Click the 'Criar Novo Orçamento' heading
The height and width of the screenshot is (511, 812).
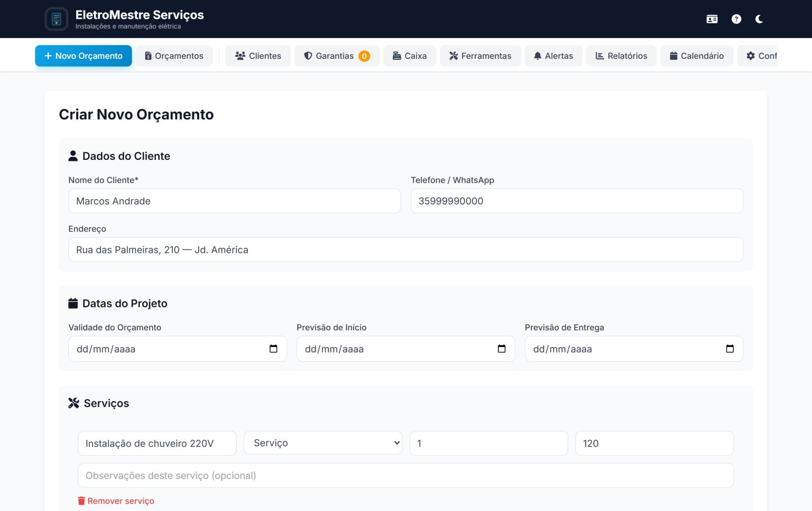click(136, 115)
